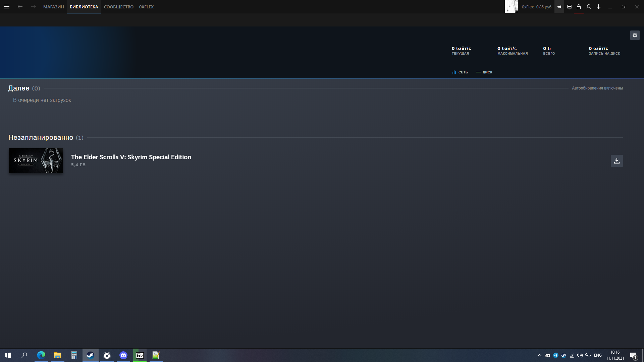Click the profile avatar image
This screenshot has width=644, height=362.
[511, 7]
